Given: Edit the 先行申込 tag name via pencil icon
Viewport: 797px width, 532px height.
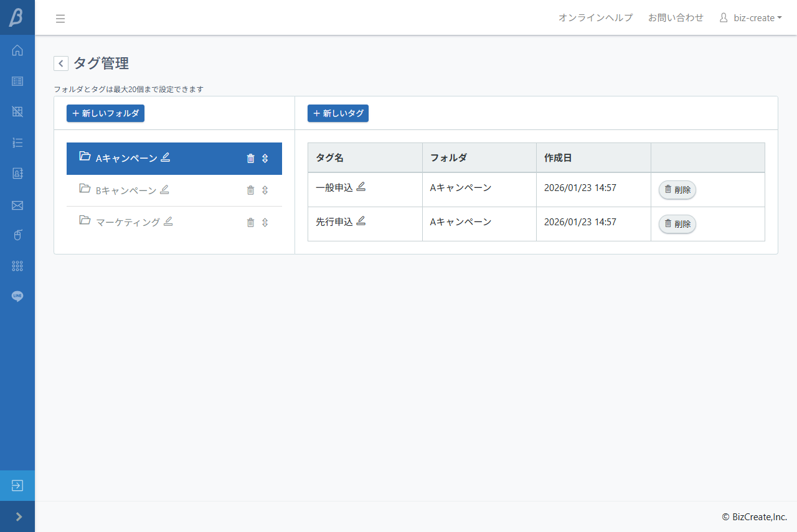Looking at the screenshot, I should pos(362,220).
